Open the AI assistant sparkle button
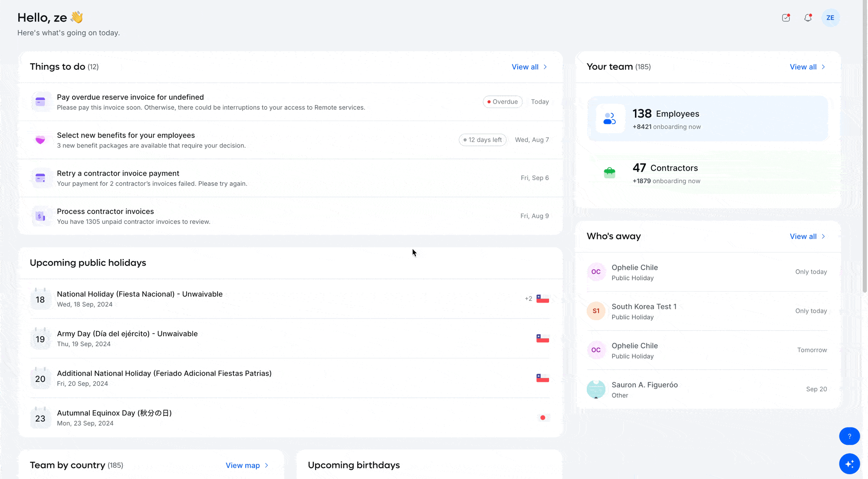The height and width of the screenshot is (479, 868). [x=850, y=464]
